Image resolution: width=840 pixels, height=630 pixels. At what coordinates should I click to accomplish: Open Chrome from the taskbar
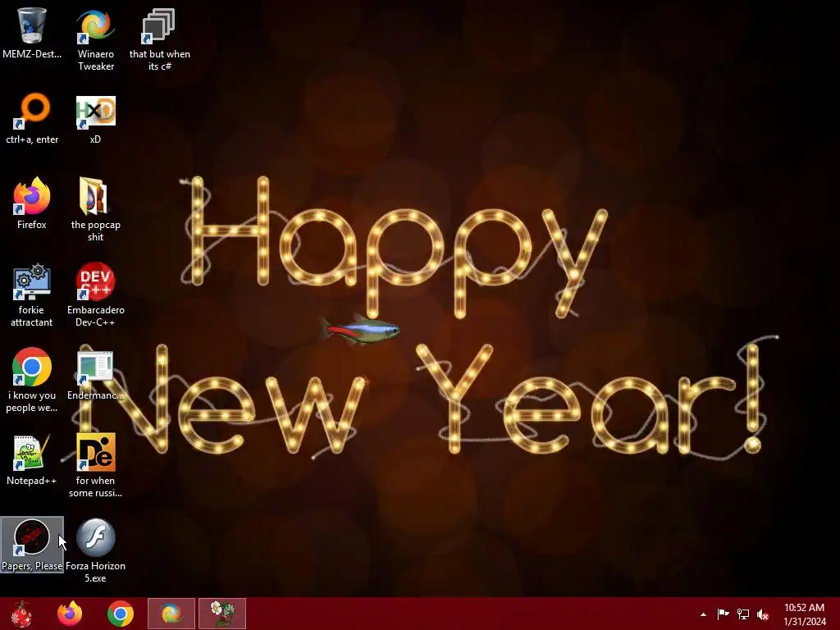(x=121, y=614)
